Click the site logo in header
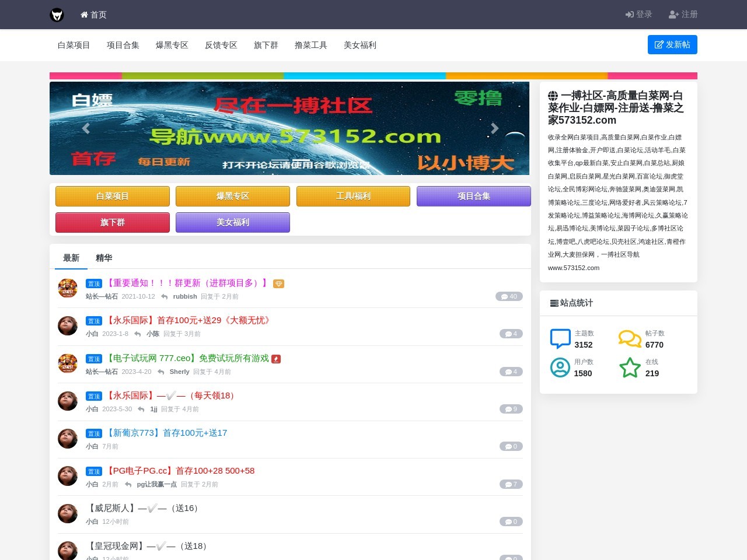747x560 pixels. (57, 15)
